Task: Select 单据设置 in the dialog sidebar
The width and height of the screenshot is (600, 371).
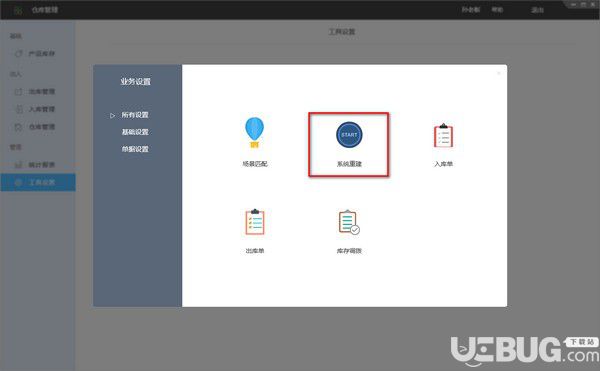Action: pyautogui.click(x=135, y=149)
